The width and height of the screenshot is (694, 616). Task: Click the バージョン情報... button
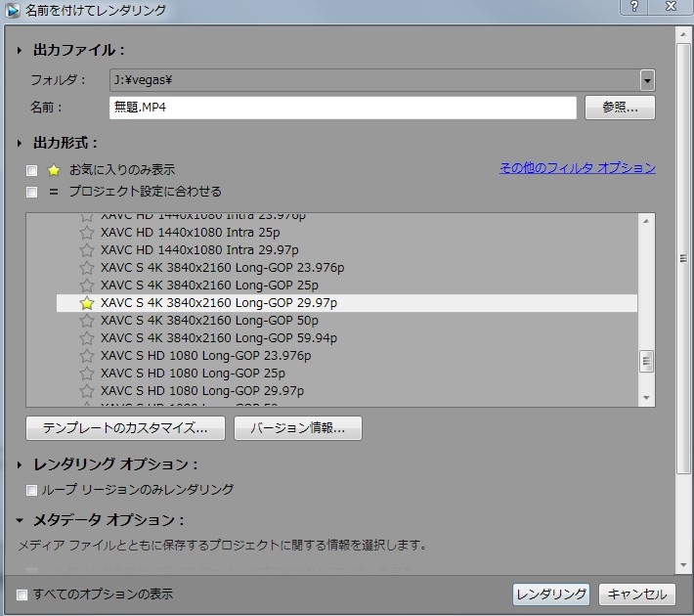point(298,428)
